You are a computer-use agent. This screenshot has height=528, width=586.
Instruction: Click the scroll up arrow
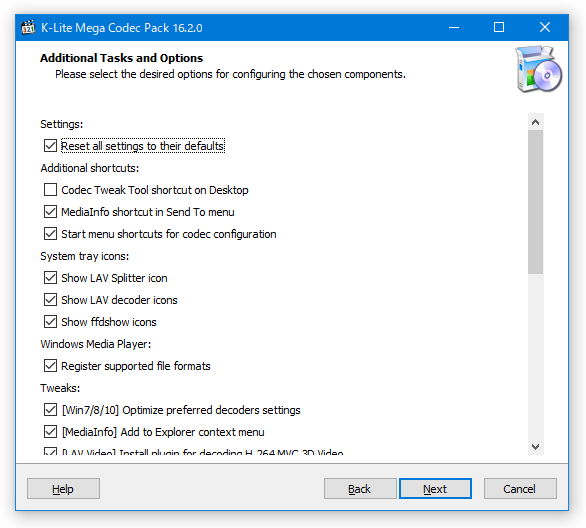pos(535,122)
